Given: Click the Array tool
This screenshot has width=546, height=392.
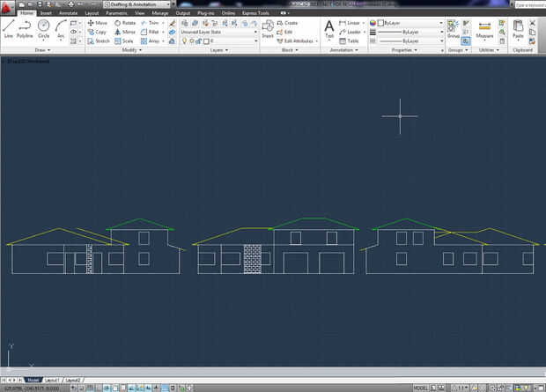Looking at the screenshot, I should tap(150, 41).
